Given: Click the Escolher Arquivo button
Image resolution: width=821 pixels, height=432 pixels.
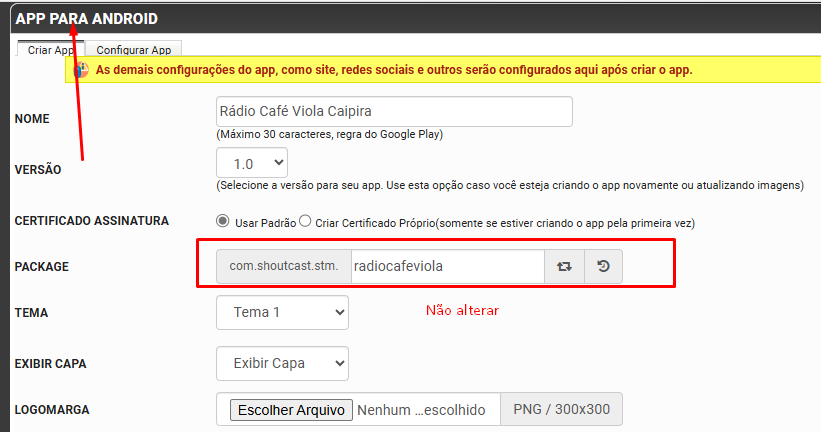Looking at the screenshot, I should pyautogui.click(x=290, y=410).
